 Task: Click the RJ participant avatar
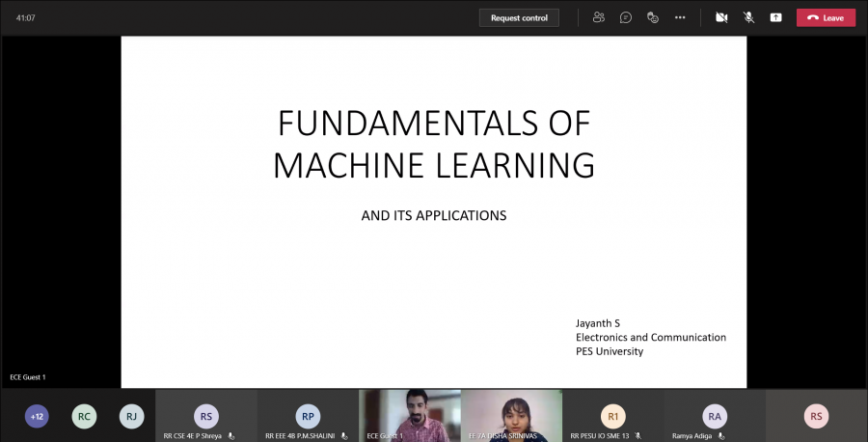[x=131, y=416]
